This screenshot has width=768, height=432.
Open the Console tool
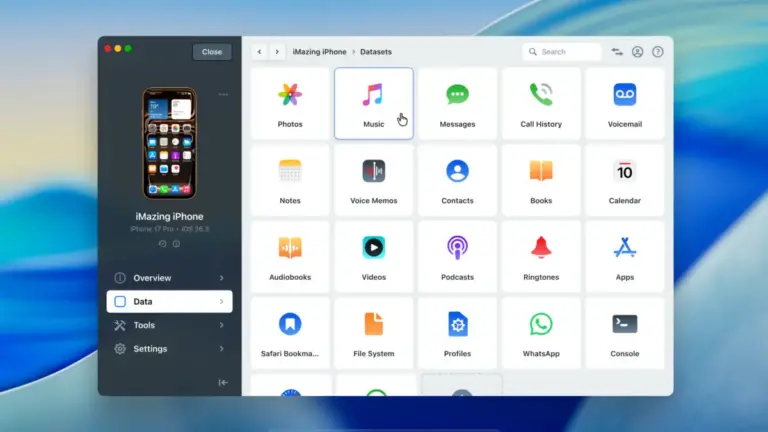point(625,333)
